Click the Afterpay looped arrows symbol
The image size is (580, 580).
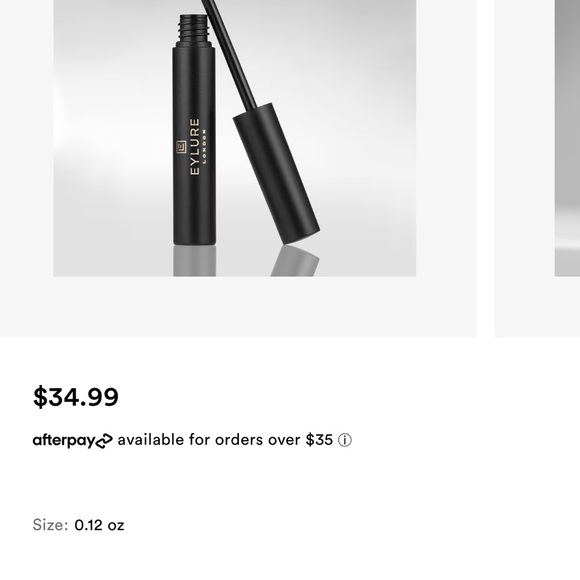(104, 441)
